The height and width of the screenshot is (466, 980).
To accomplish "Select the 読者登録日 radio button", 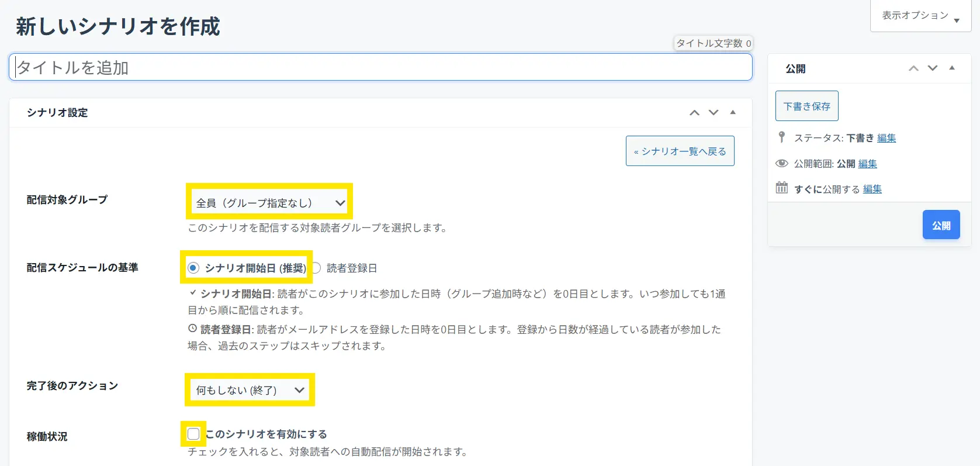I will (316, 268).
